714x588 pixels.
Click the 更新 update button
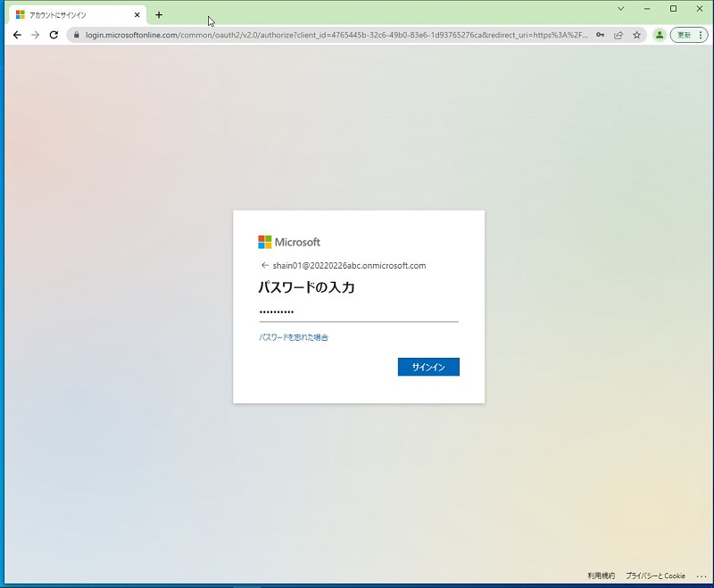click(x=688, y=35)
